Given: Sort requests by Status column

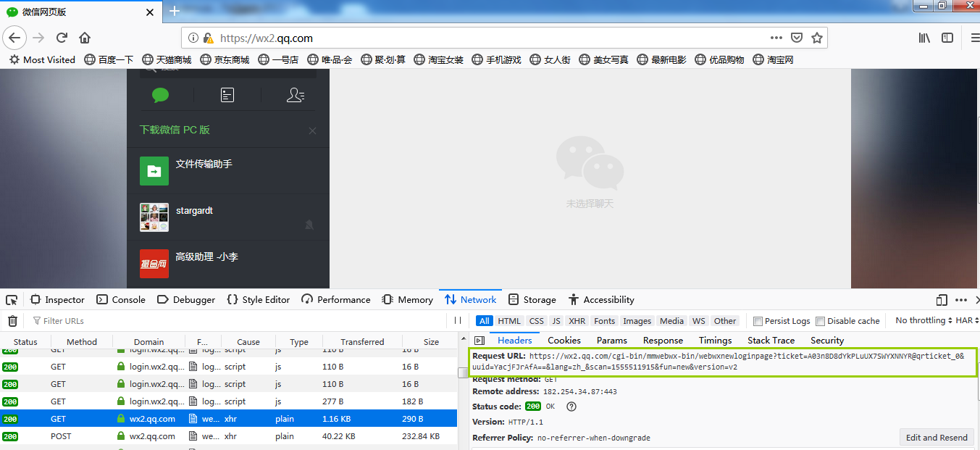Looking at the screenshot, I should [25, 342].
